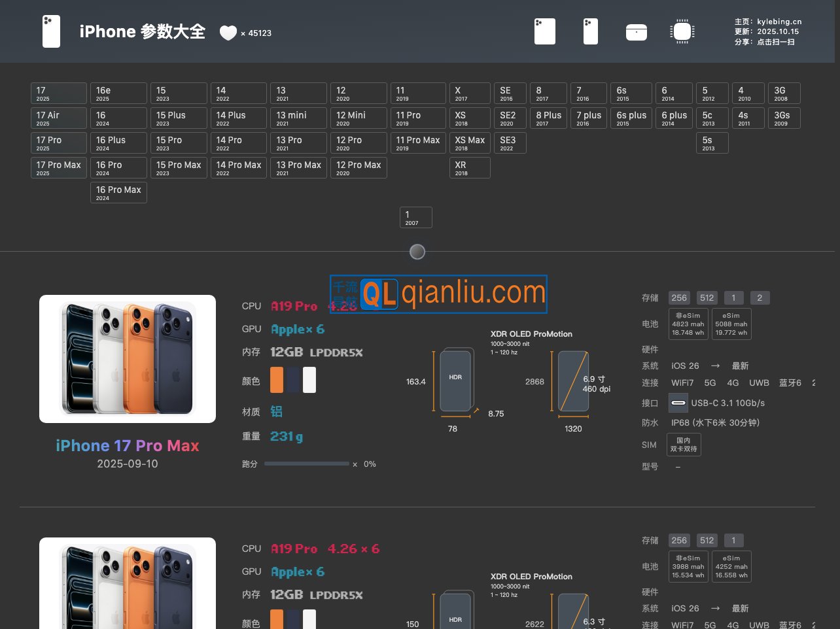The height and width of the screenshot is (629, 840).
Task: Click the QL qianliu.com watermark logo
Action: [x=438, y=294]
